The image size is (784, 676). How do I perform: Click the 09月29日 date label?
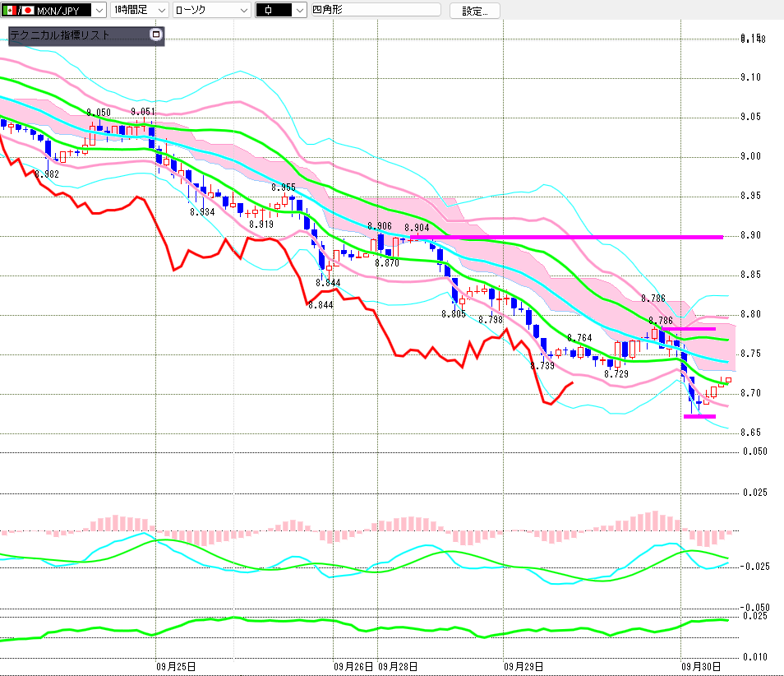click(x=523, y=666)
